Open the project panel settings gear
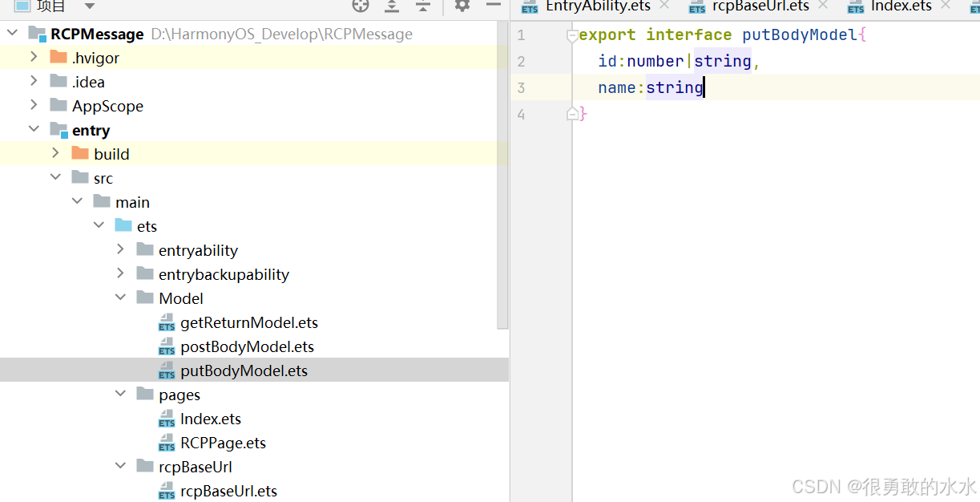Image resolution: width=980 pixels, height=502 pixels. [462, 6]
